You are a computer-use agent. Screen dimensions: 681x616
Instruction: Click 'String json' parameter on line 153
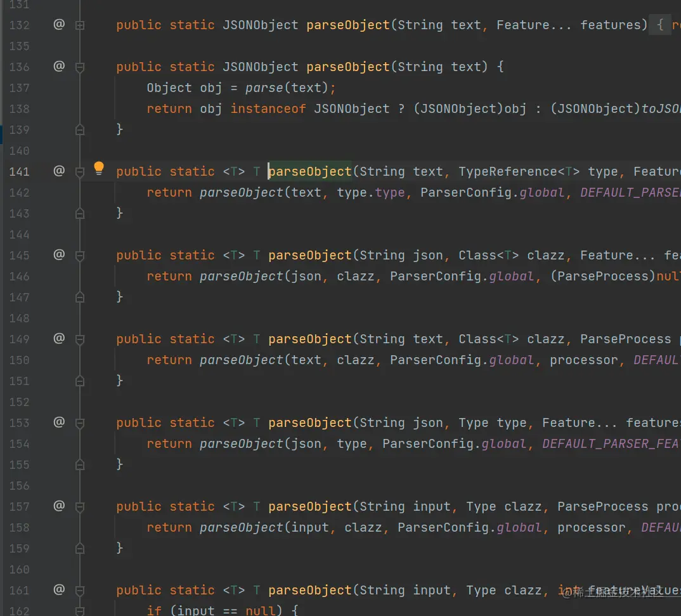tap(401, 423)
